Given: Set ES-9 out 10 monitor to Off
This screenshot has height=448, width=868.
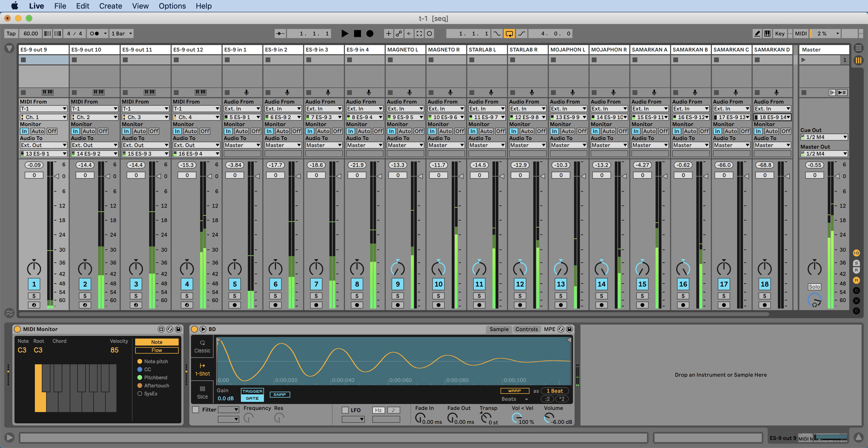Looking at the screenshot, I should coord(103,131).
